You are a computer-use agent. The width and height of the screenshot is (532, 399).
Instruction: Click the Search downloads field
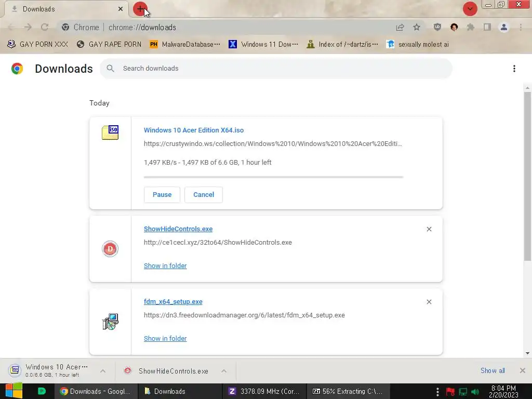click(276, 69)
